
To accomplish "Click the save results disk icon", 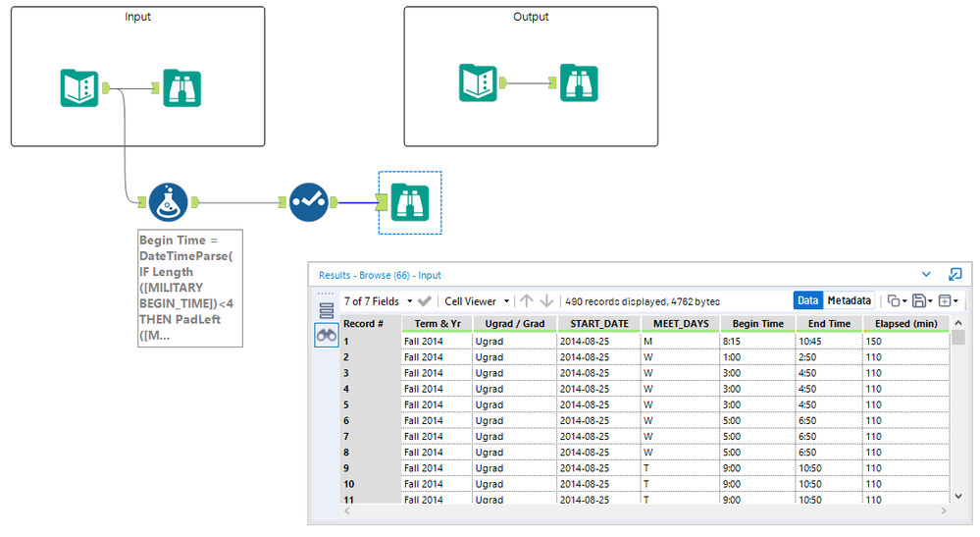I will point(919,301).
